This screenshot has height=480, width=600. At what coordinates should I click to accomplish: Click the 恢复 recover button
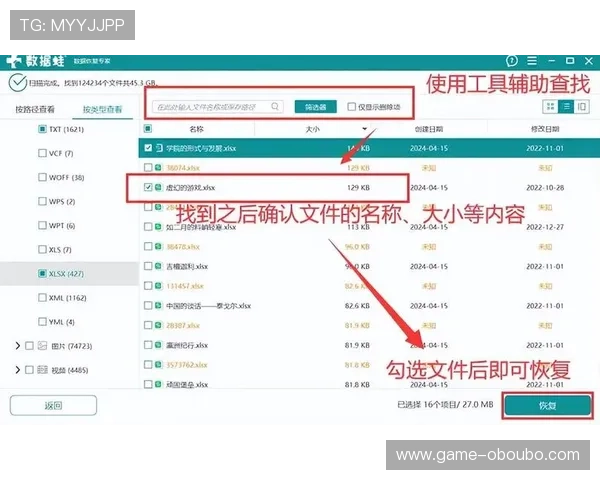[547, 405]
